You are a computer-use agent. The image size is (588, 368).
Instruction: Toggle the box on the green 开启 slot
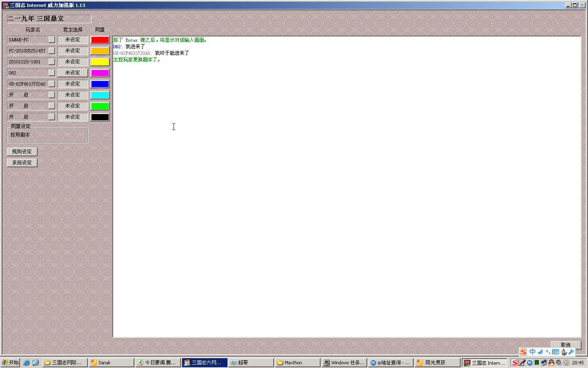point(51,106)
